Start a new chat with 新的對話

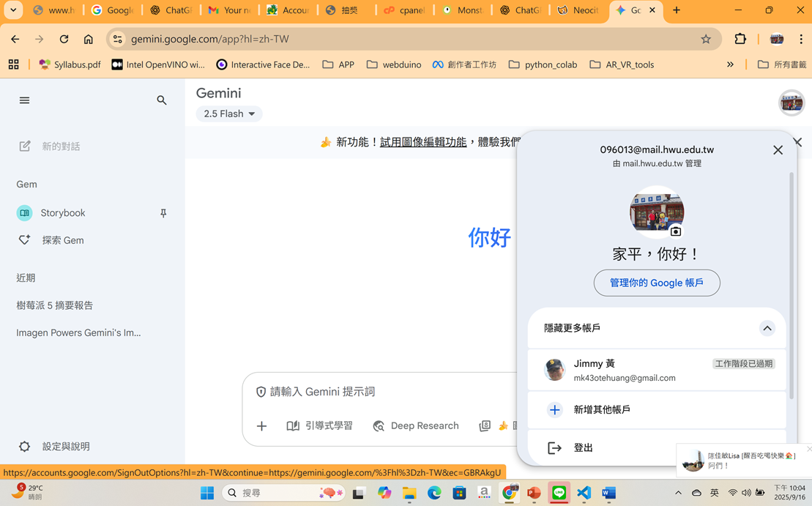[50, 146]
